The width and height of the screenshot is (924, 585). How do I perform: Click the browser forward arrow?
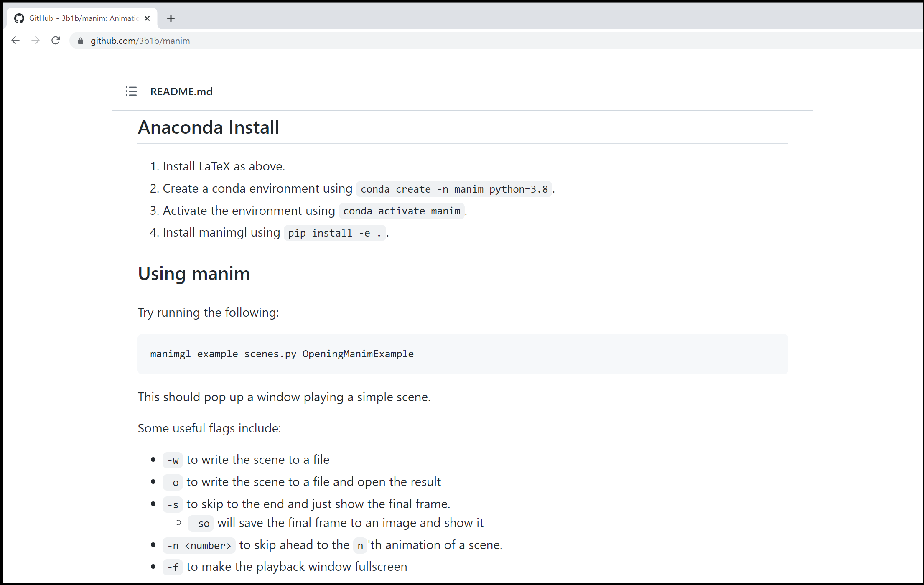36,41
